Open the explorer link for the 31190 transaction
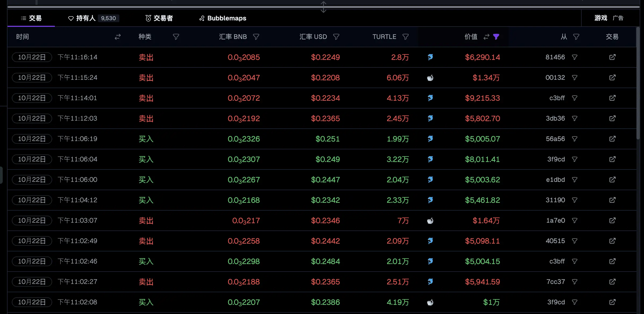This screenshot has height=314, width=644. (612, 200)
